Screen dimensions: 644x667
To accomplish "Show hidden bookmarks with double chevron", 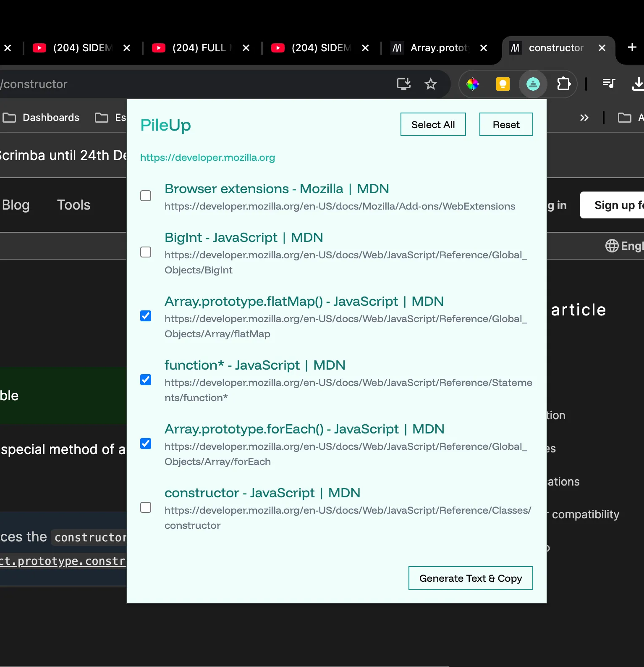I will (584, 118).
